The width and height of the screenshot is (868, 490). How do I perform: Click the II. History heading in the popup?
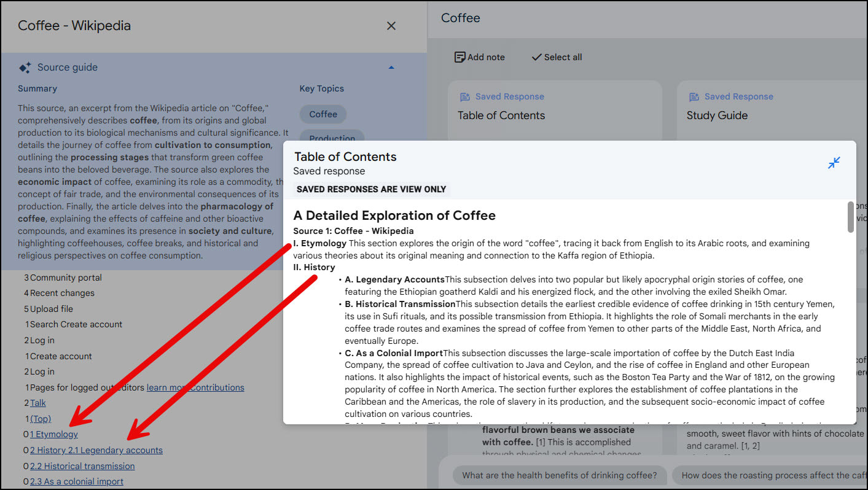pyautogui.click(x=314, y=267)
